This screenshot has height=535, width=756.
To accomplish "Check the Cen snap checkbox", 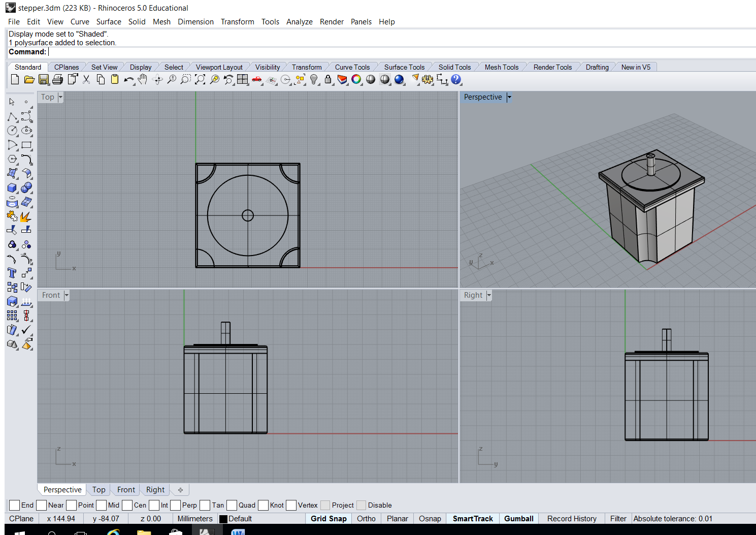I will pos(127,505).
